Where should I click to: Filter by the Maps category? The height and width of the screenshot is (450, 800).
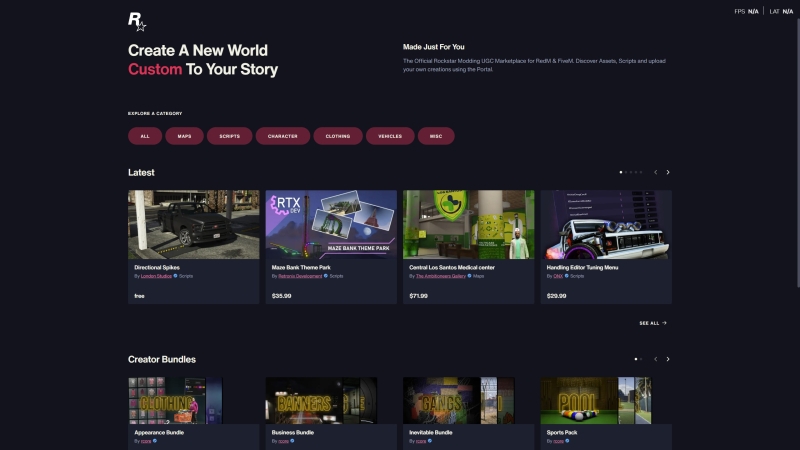[x=184, y=136]
